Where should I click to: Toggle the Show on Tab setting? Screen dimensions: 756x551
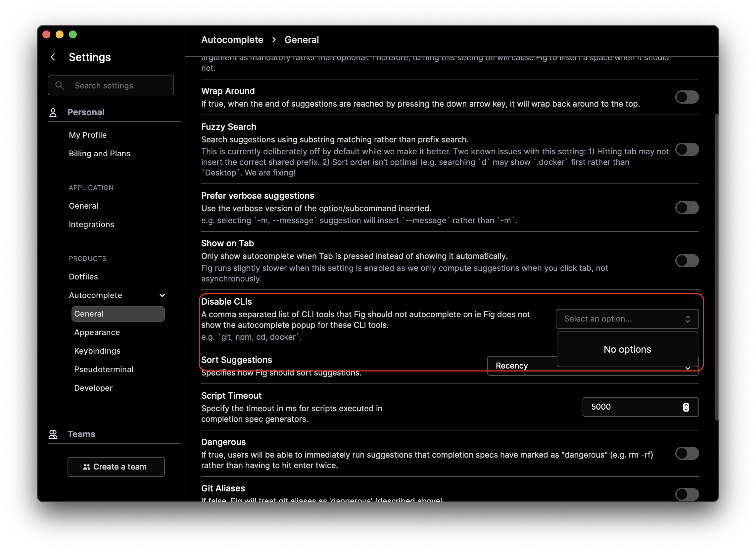tap(687, 261)
